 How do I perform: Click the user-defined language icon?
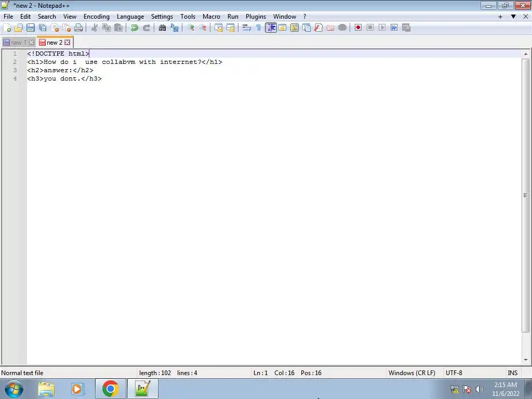pyautogui.click(x=283, y=28)
